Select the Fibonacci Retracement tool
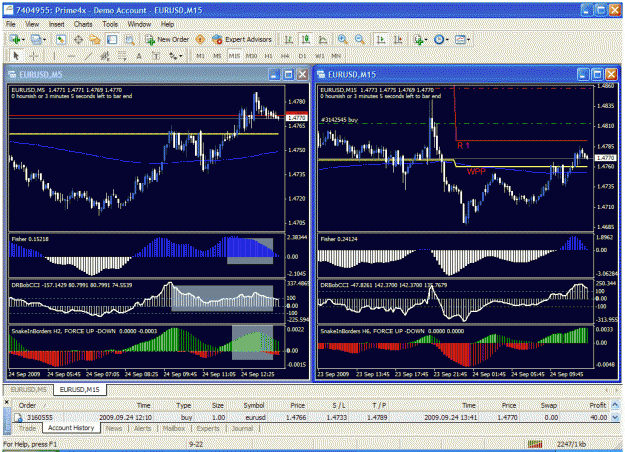The height and width of the screenshot is (452, 625). click(122, 56)
